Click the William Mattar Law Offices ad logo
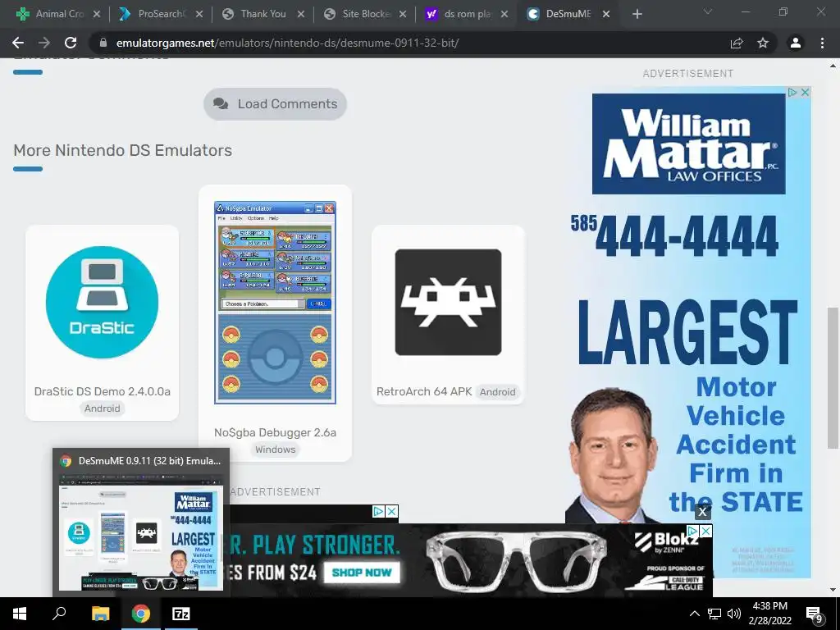840x630 pixels. click(688, 144)
